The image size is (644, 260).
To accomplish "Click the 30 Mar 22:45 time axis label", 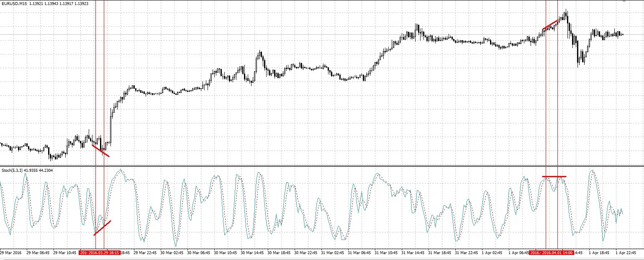I will click(x=306, y=253).
